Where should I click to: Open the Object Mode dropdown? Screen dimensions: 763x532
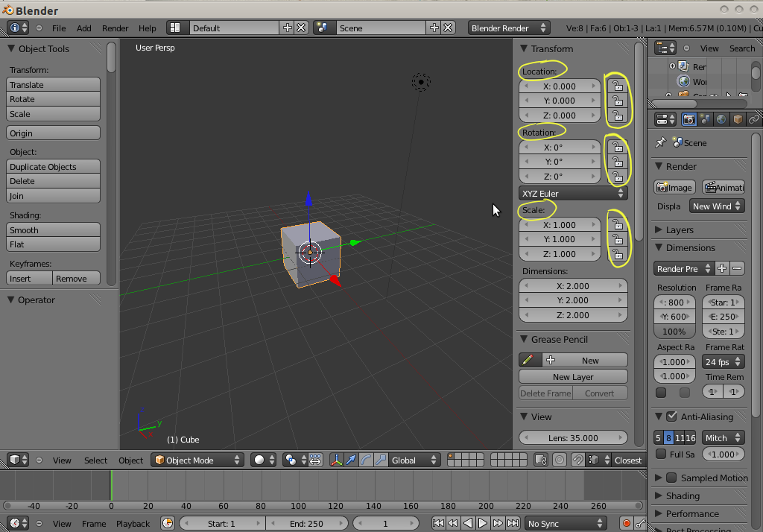click(x=197, y=460)
